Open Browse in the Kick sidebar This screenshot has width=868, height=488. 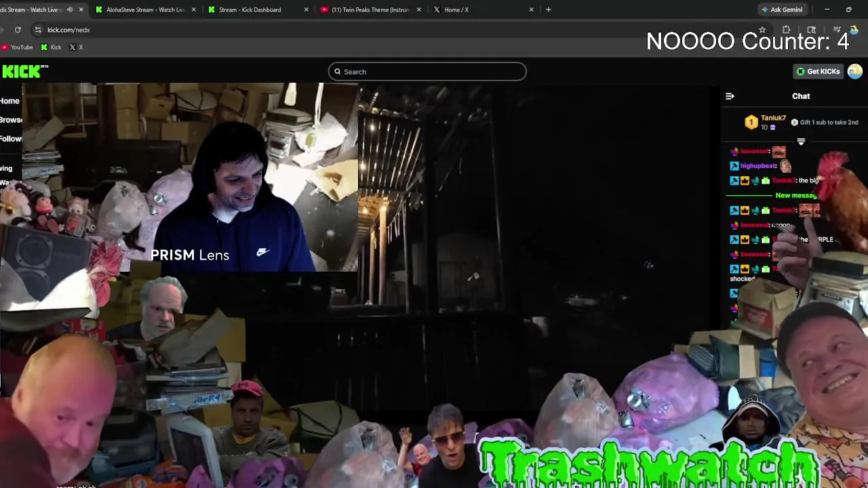tap(11, 120)
